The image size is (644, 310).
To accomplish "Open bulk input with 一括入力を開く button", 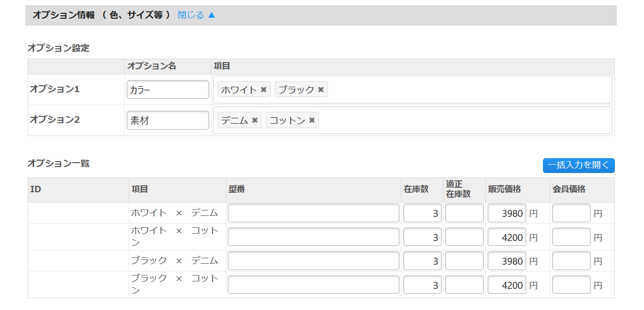I will 578,166.
